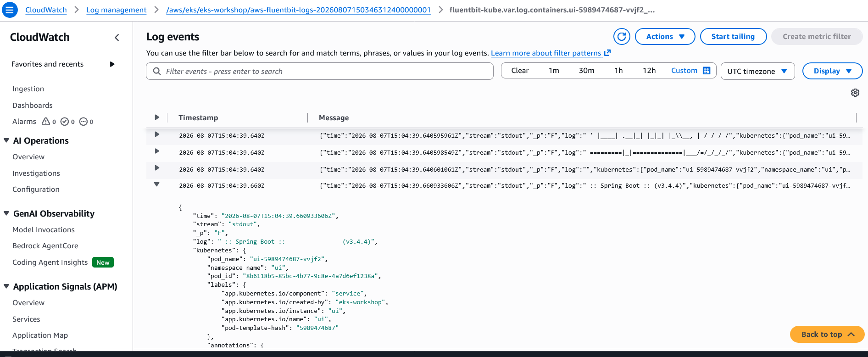This screenshot has height=357, width=868.
Task: Open Alarms in the sidebar
Action: [x=24, y=122]
